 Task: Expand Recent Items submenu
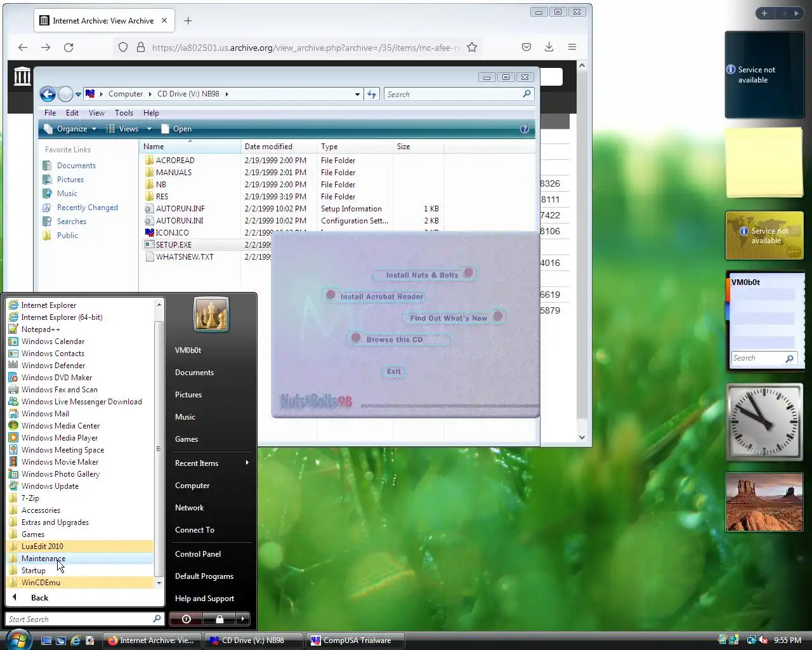tap(211, 463)
